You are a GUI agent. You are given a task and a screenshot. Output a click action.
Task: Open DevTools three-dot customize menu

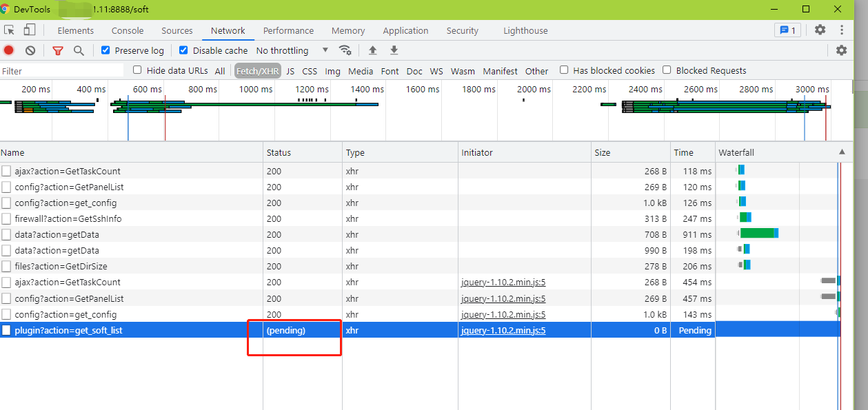click(x=842, y=30)
